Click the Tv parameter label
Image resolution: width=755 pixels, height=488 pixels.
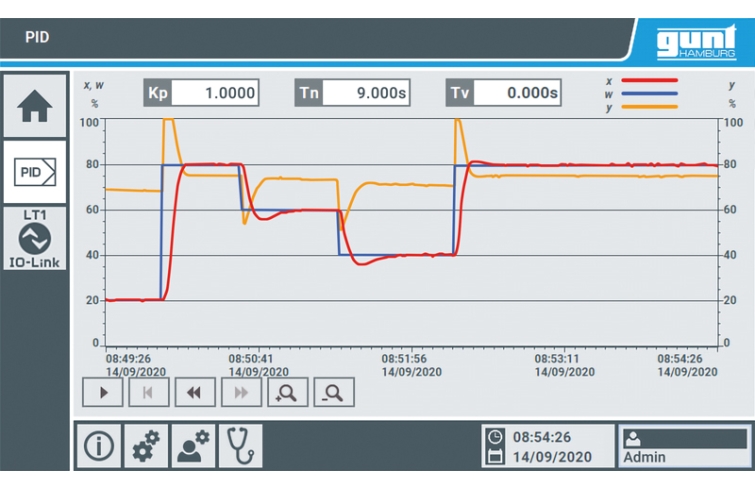[x=460, y=92]
